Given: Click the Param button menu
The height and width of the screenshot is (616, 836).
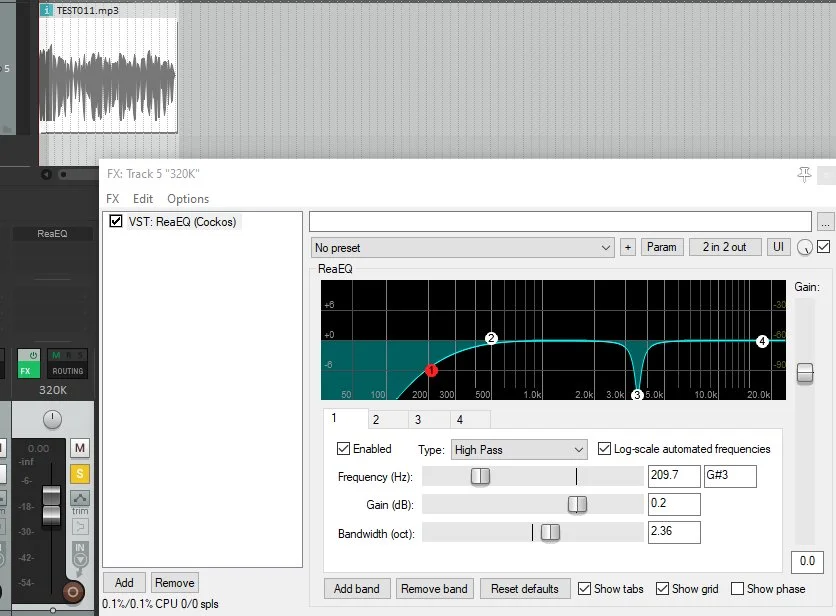Looking at the screenshot, I should (x=661, y=247).
